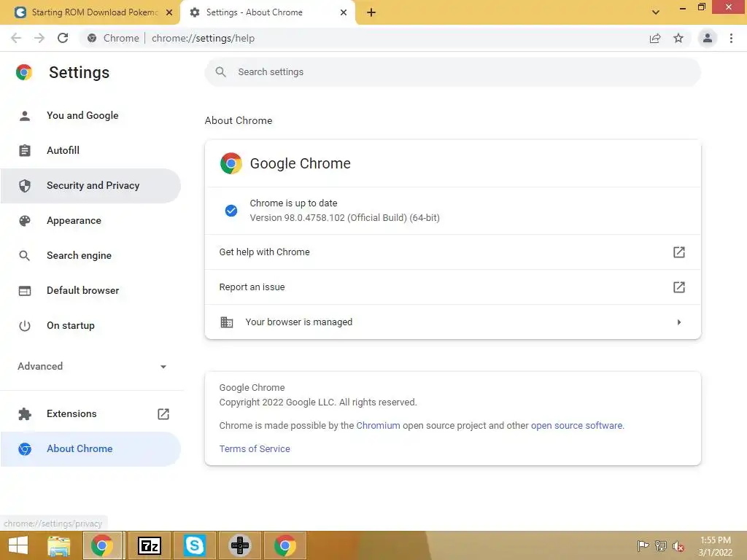This screenshot has width=747, height=560.
Task: Click the building icon for managed browser
Action: coord(227,322)
